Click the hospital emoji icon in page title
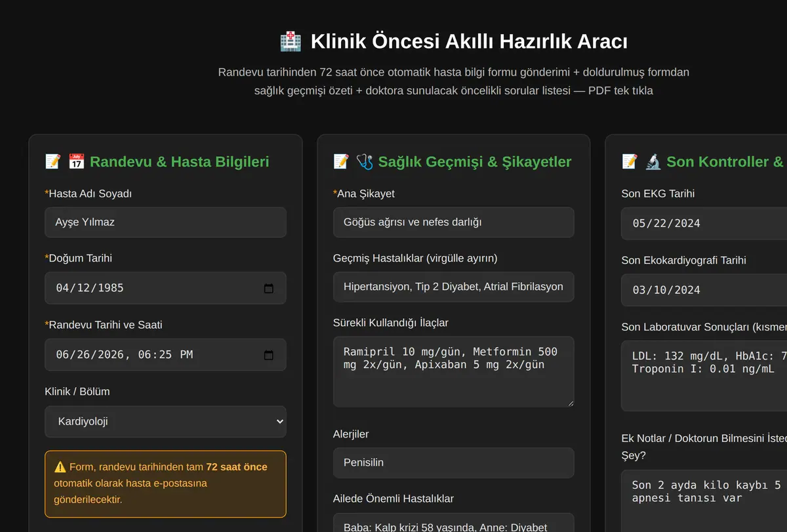Viewport: 787px width, 532px height. point(291,41)
